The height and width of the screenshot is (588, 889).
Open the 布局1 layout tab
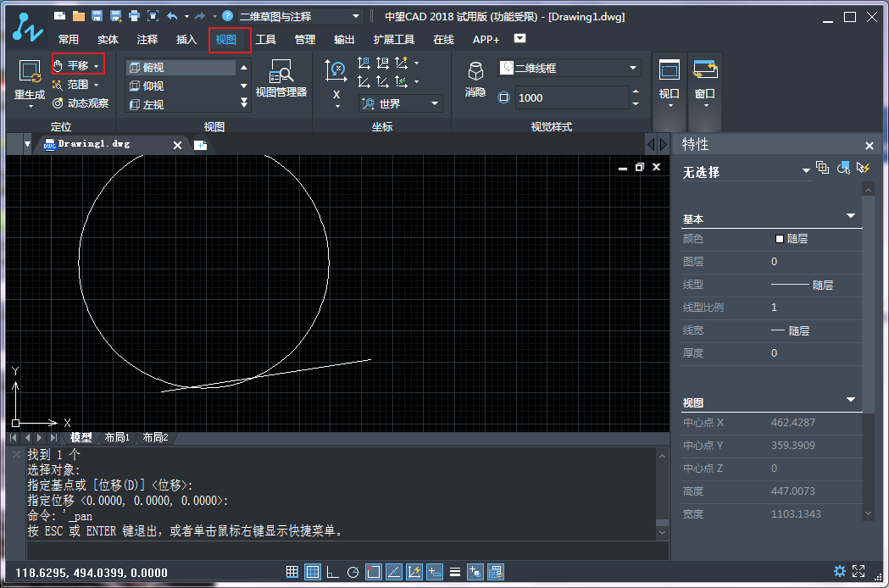(x=117, y=438)
